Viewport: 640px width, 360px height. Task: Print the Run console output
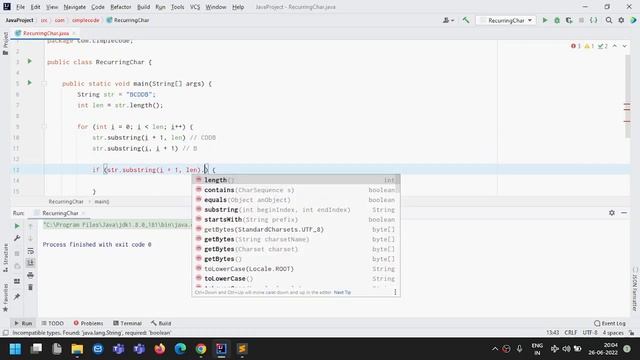point(30,275)
